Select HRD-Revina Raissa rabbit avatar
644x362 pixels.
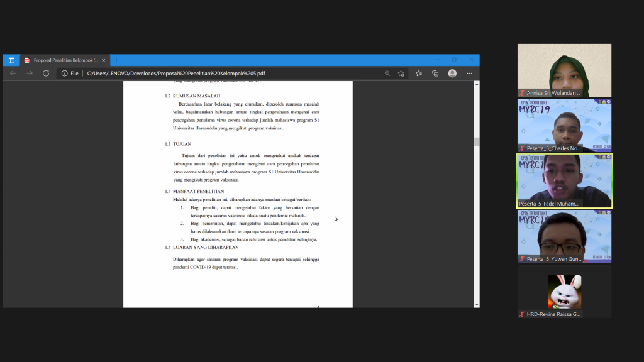[x=564, y=292]
